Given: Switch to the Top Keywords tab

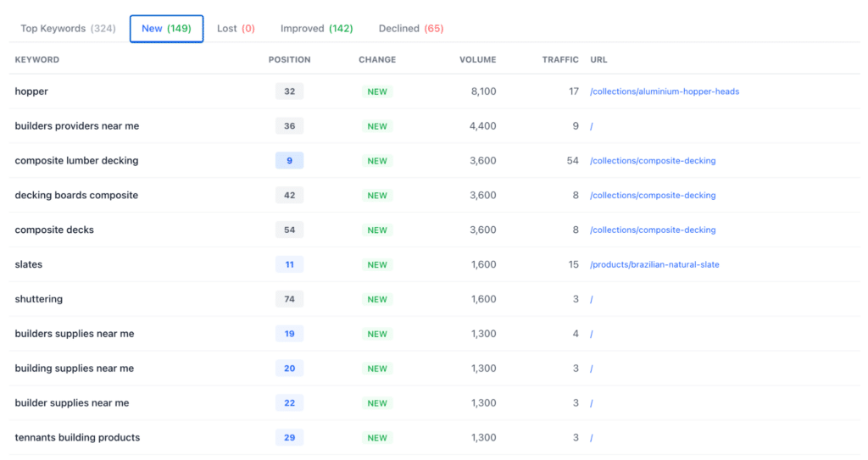Looking at the screenshot, I should coord(68,29).
